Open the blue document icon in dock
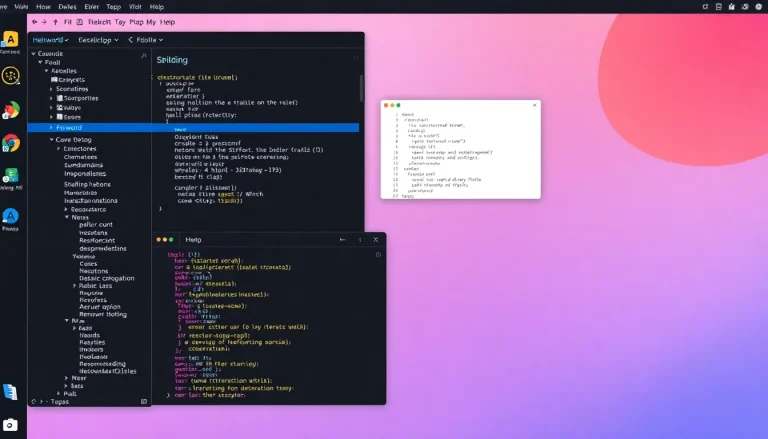The height and width of the screenshot is (439, 768). 10,391
